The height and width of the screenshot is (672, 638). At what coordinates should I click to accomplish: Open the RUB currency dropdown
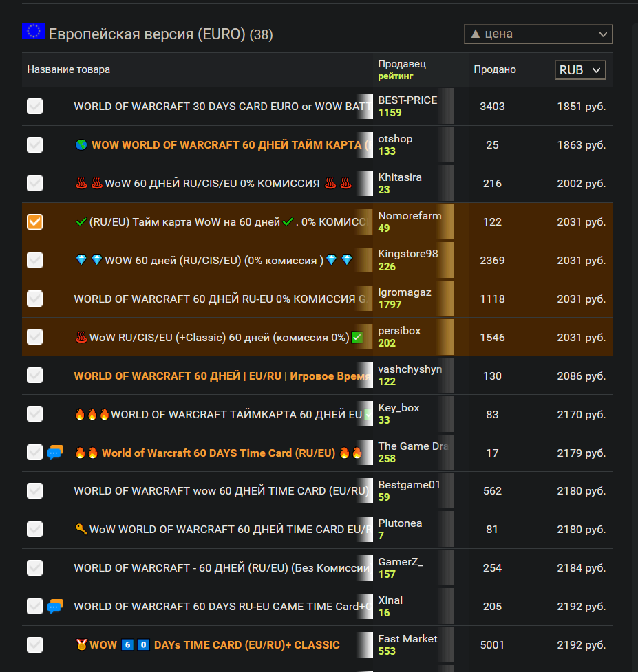coord(579,70)
